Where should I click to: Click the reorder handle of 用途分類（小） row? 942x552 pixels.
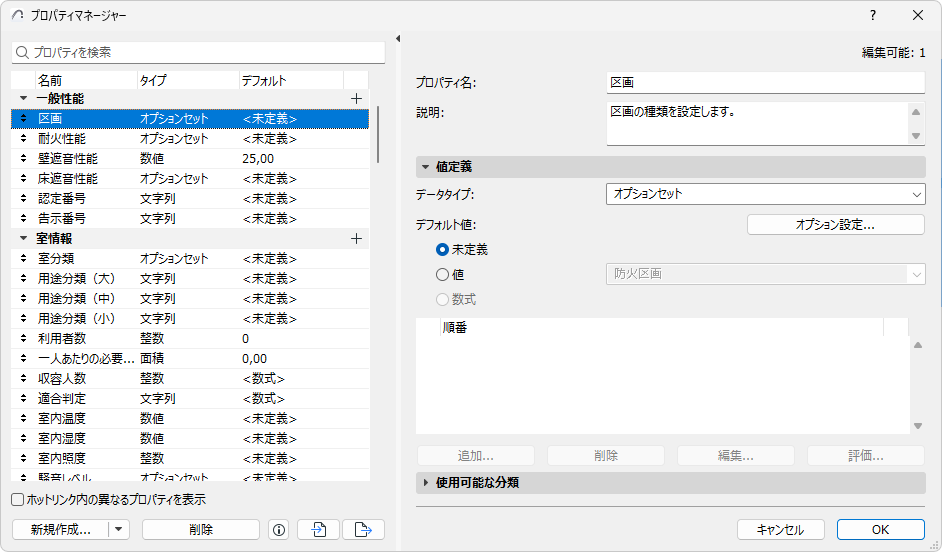tap(23, 318)
